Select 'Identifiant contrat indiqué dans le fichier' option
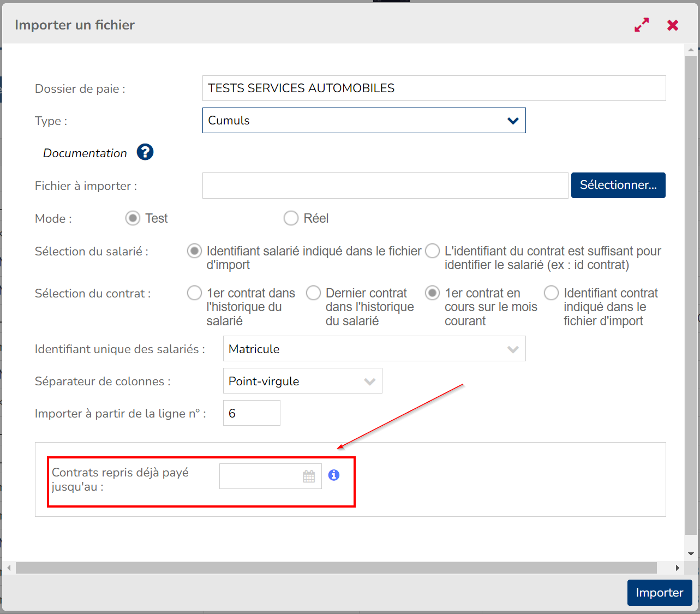700x614 pixels. pos(551,293)
